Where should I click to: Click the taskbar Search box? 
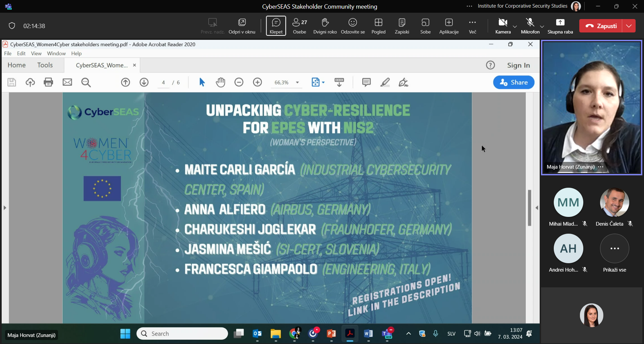click(182, 334)
